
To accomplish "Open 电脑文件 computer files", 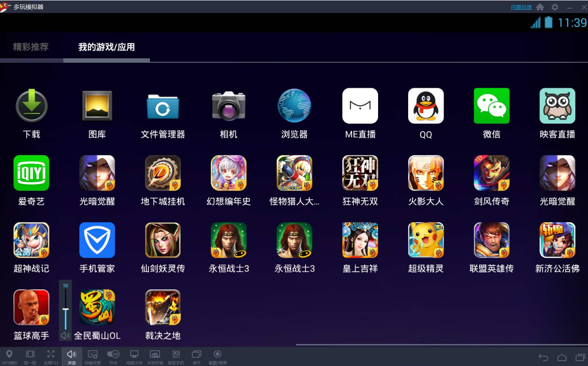I will [134, 357].
